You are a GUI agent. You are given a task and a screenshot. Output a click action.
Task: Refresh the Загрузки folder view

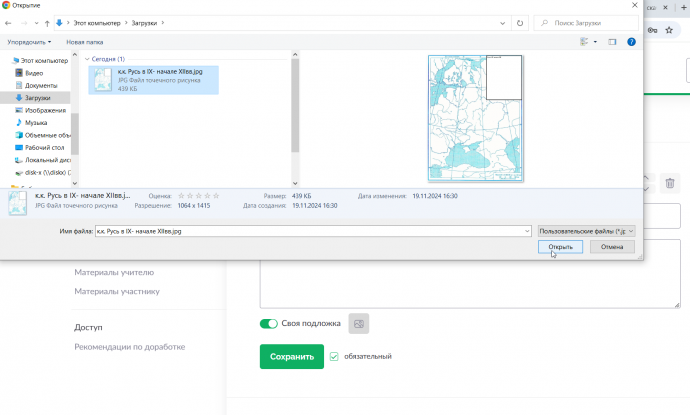(520, 22)
